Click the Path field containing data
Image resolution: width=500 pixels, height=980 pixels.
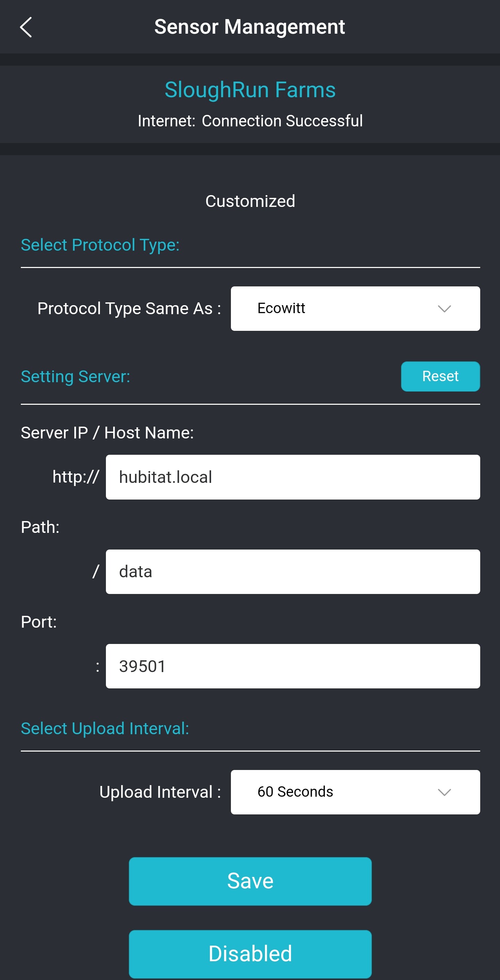(292, 571)
